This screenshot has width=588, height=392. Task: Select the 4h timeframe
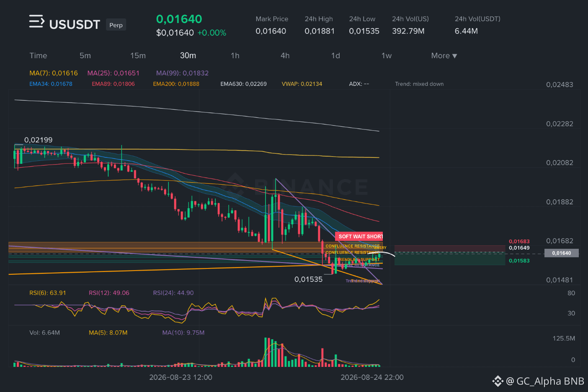tap(285, 56)
